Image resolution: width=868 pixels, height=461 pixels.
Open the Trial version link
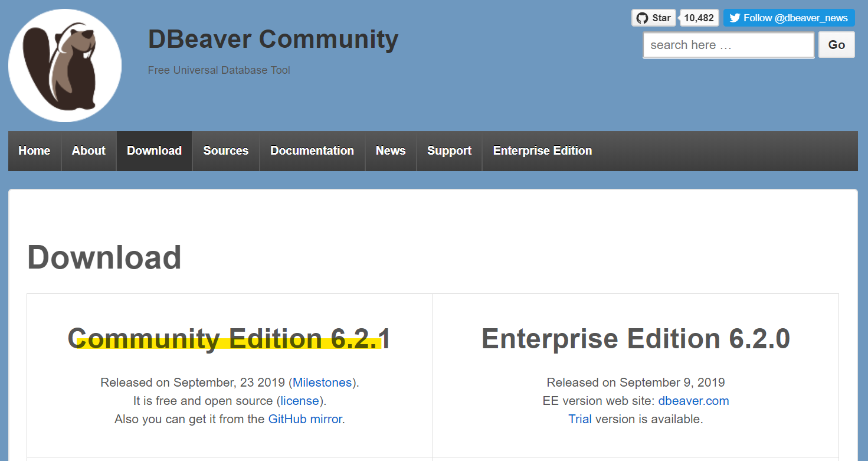pos(580,419)
